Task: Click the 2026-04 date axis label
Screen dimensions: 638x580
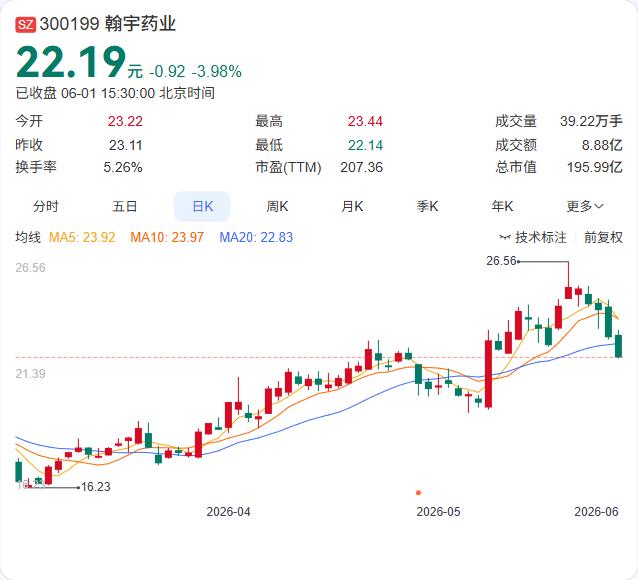Action: [228, 512]
